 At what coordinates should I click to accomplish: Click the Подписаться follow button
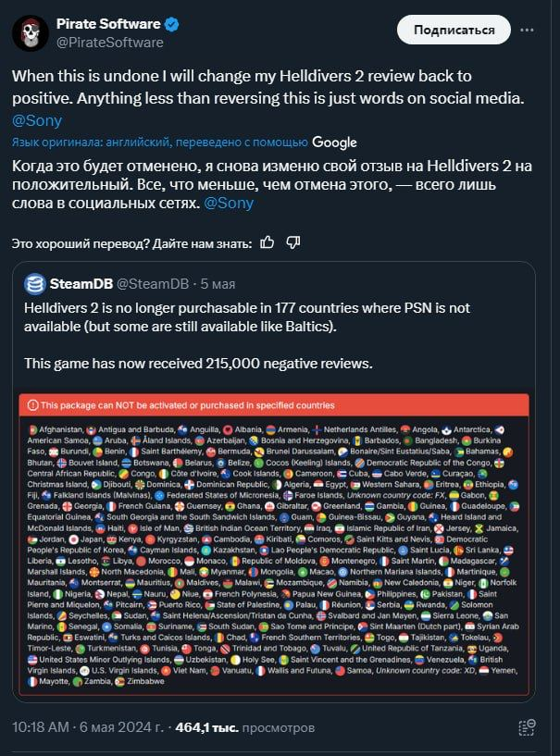[454, 30]
